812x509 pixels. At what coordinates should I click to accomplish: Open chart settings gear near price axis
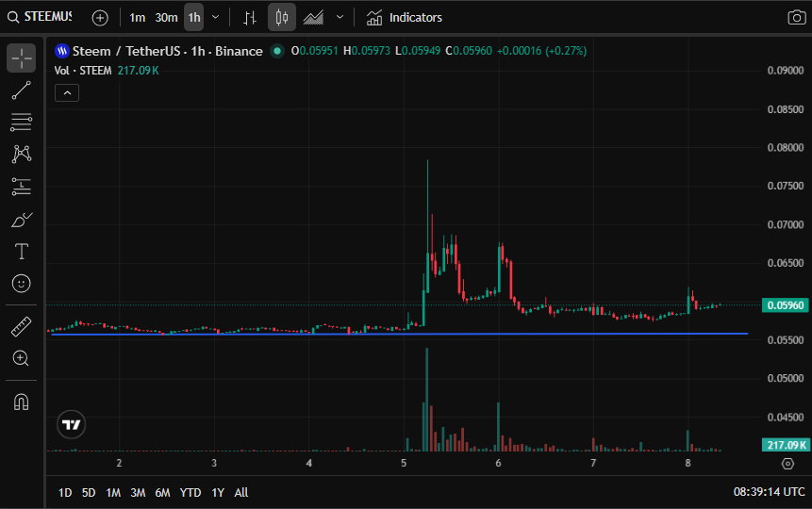tap(787, 464)
